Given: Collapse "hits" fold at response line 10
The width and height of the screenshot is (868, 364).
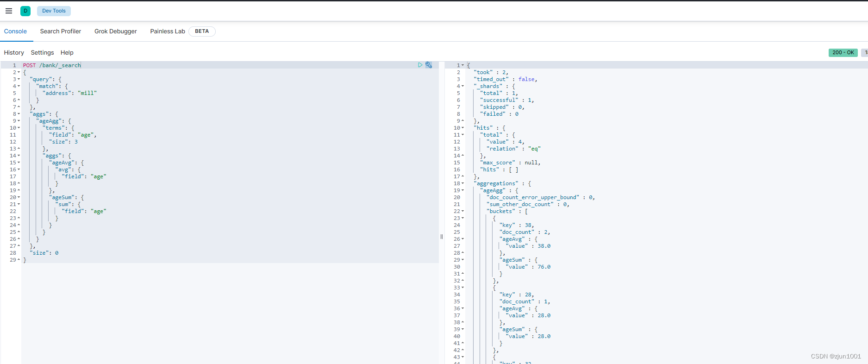Looking at the screenshot, I should click(462, 128).
